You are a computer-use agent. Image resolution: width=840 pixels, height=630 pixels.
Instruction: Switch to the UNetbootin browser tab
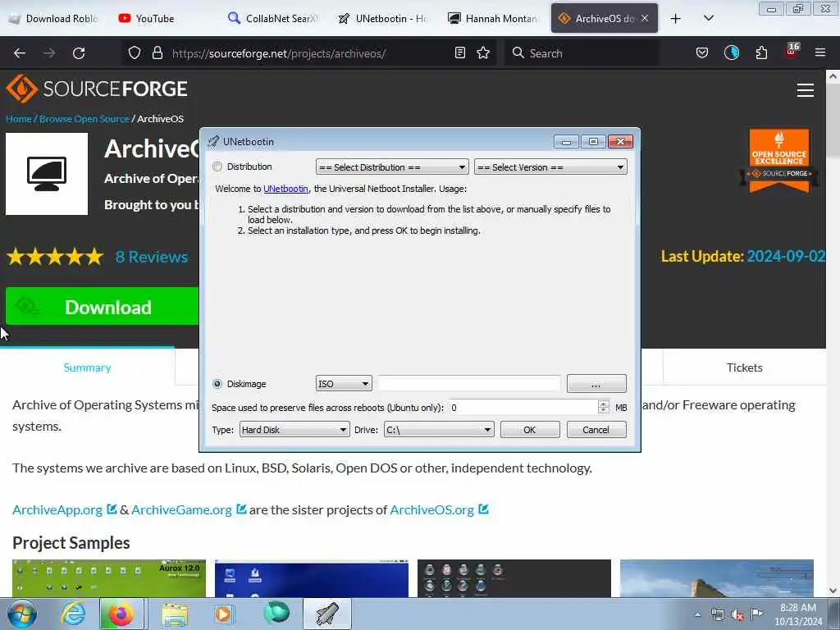[383, 18]
